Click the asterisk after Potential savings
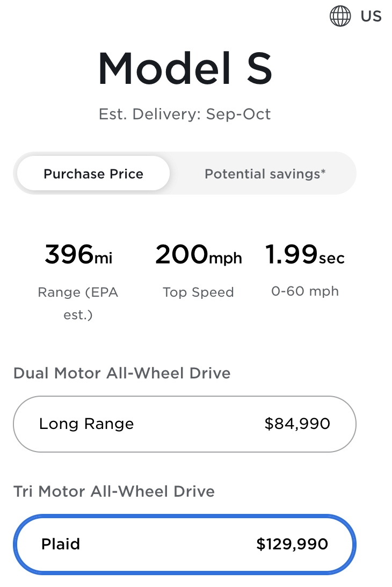This screenshot has height=587, width=392. (x=323, y=171)
